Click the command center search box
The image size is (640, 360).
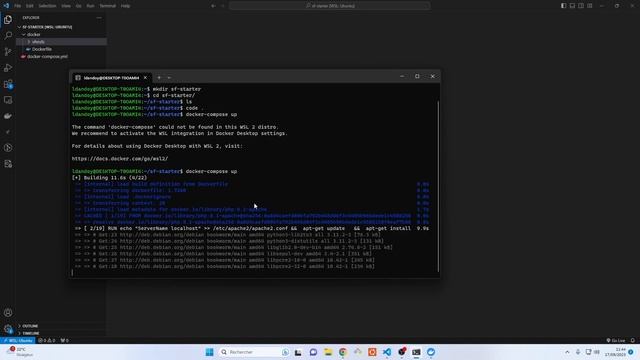pyautogui.click(x=330, y=6)
